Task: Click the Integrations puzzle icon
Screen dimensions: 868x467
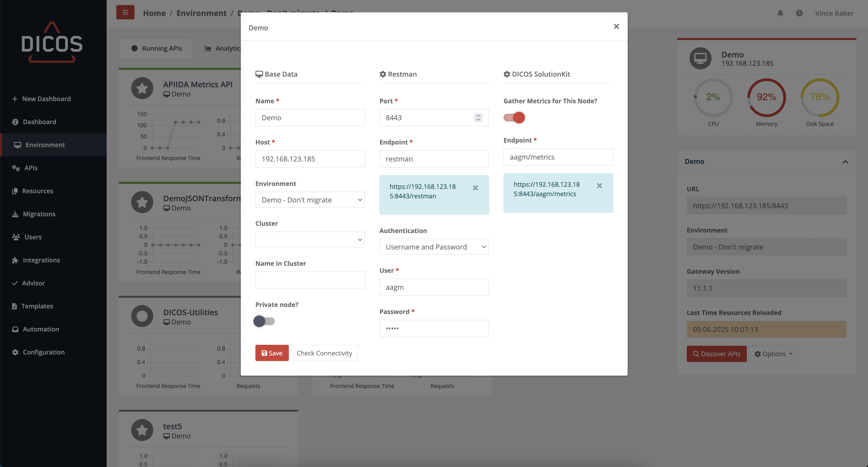Action: (x=15, y=260)
